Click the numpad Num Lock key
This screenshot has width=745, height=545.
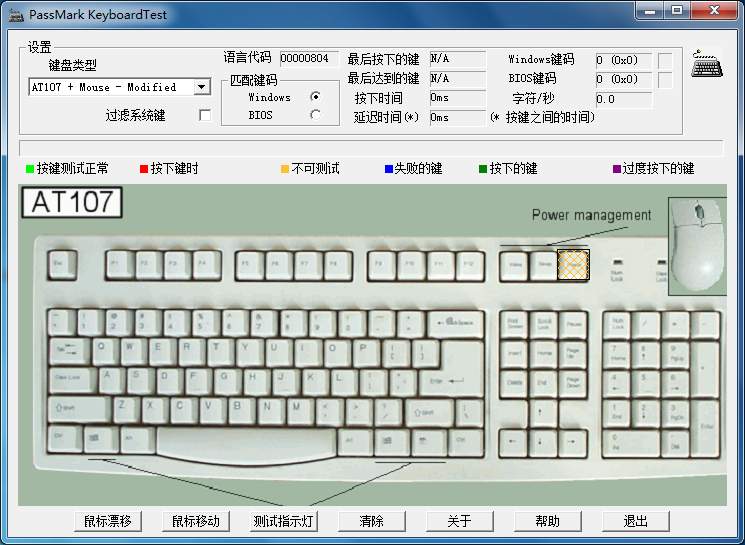(617, 325)
